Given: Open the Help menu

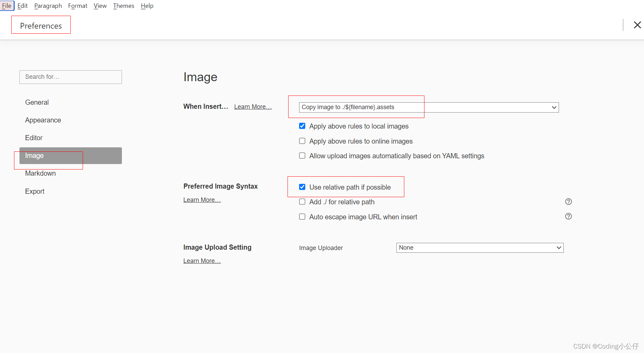Looking at the screenshot, I should (x=147, y=6).
